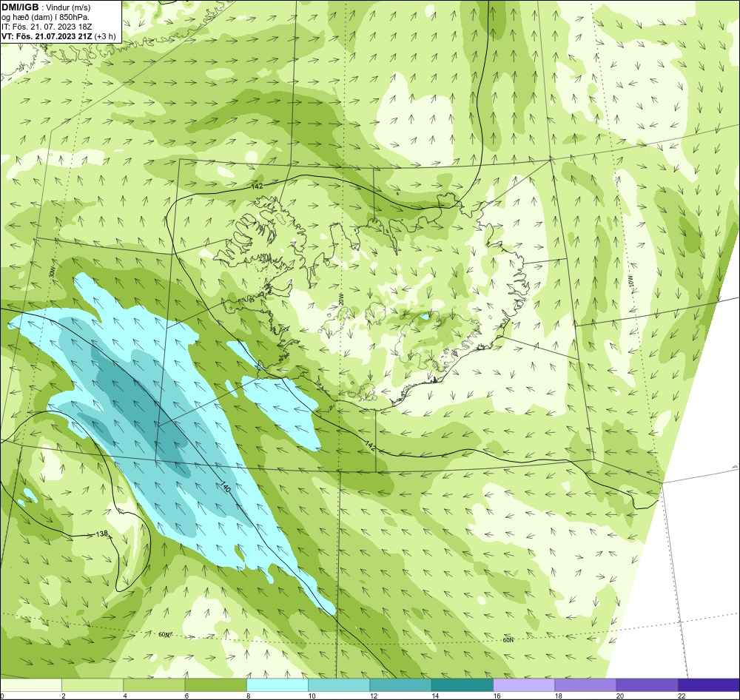Select the 18–20 m/s purple legend swatch

(x=585, y=685)
